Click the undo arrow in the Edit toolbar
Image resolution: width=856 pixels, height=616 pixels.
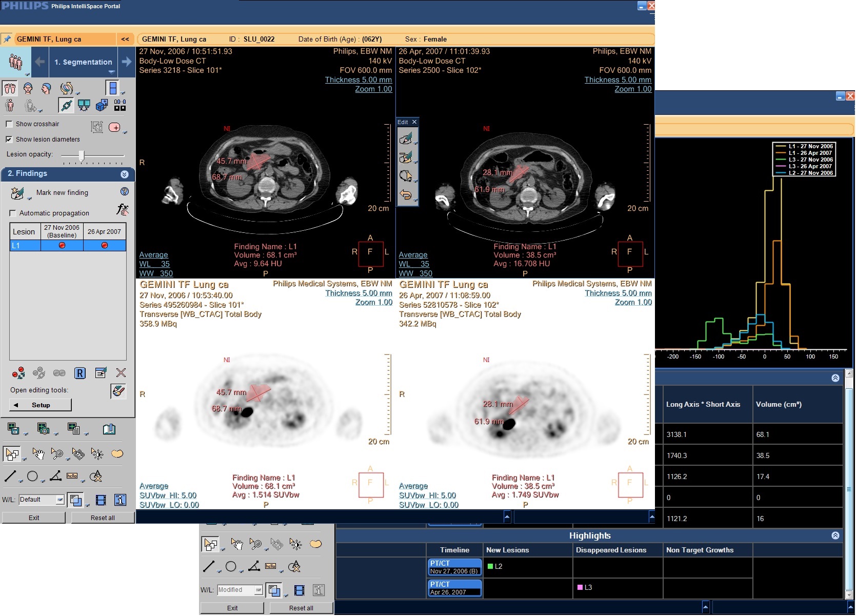pyautogui.click(x=406, y=194)
